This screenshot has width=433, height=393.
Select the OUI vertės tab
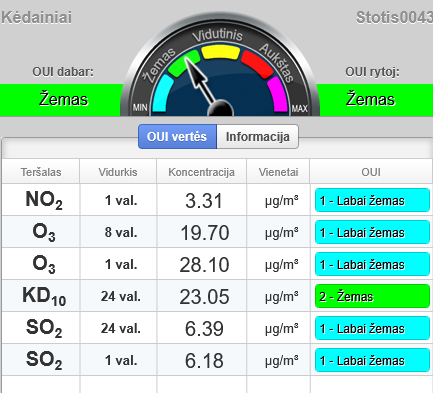click(x=177, y=137)
